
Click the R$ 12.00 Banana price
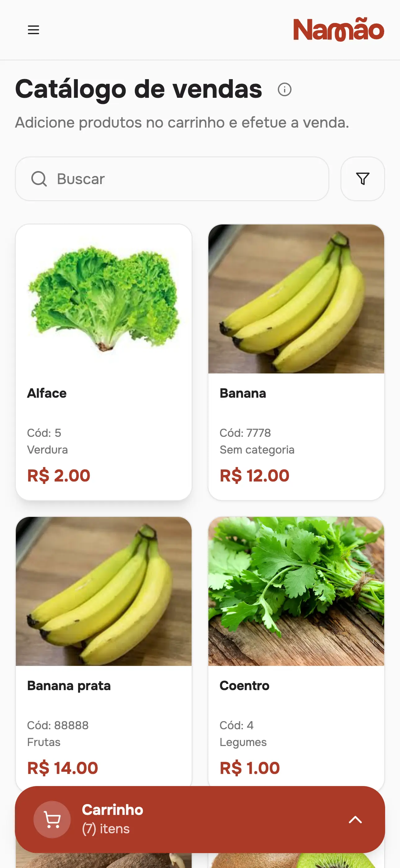(255, 476)
